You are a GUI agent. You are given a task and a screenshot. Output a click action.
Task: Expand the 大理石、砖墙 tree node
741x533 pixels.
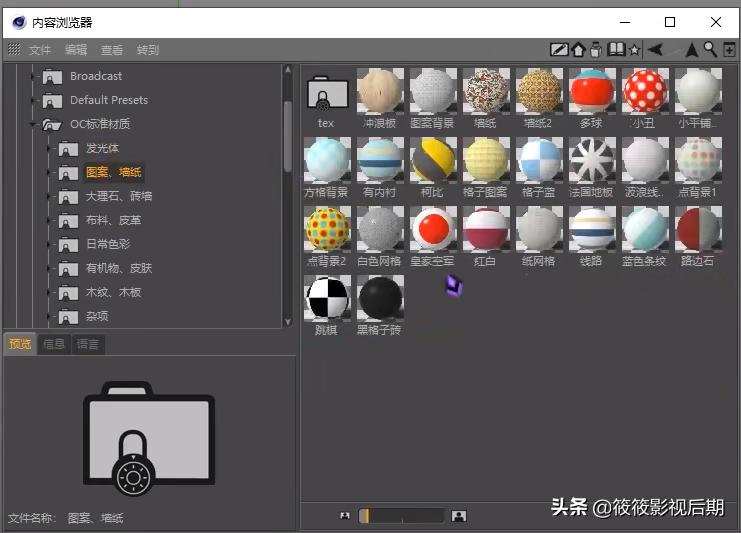49,197
